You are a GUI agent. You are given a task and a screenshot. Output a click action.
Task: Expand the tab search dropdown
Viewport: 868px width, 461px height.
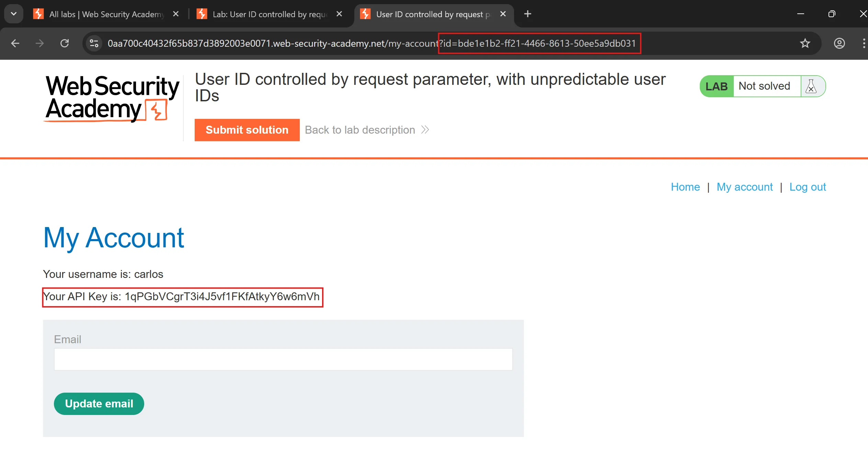coord(14,14)
